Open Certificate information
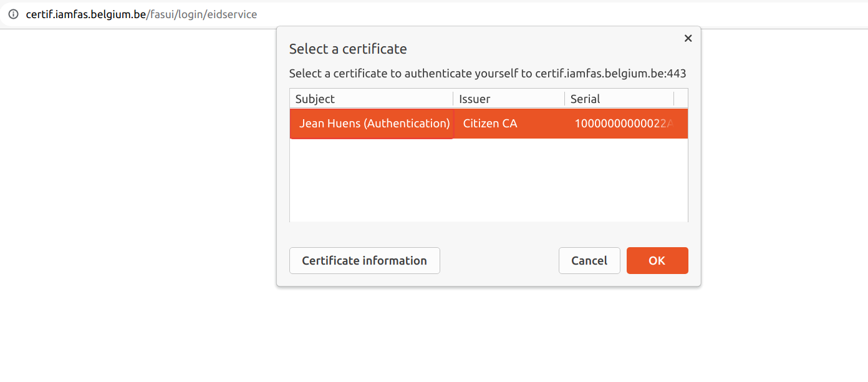 point(365,260)
